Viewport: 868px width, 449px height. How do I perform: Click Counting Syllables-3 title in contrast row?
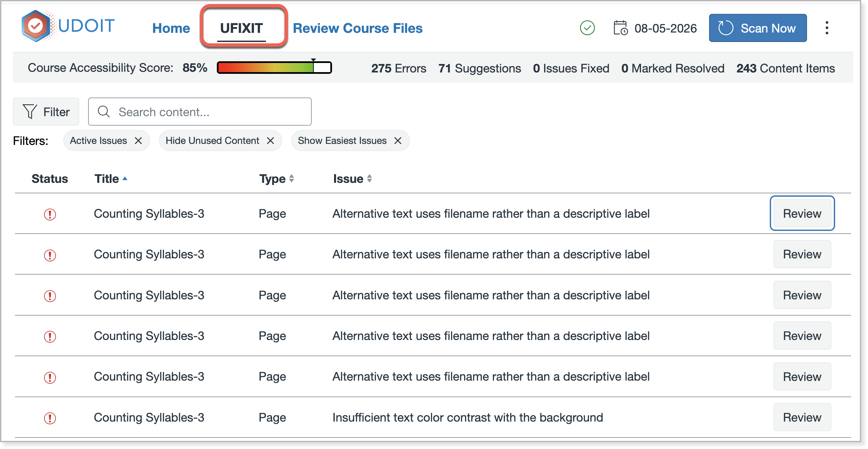[x=149, y=418]
